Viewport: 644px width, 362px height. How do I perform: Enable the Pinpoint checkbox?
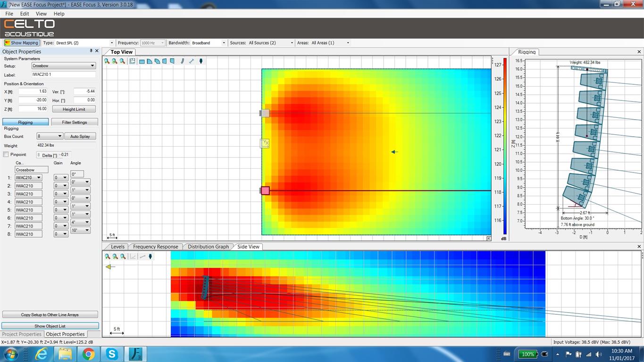(x=6, y=155)
